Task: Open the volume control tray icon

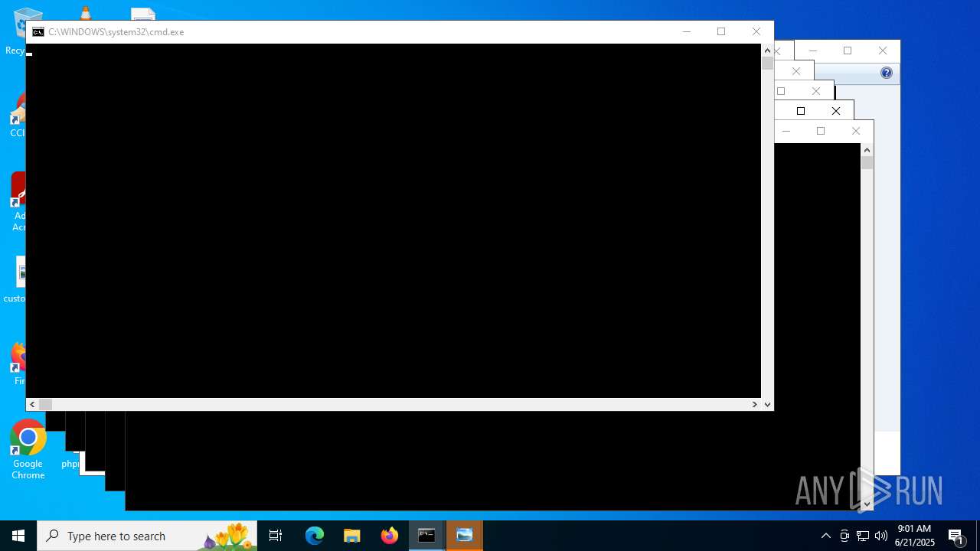Action: 881,536
